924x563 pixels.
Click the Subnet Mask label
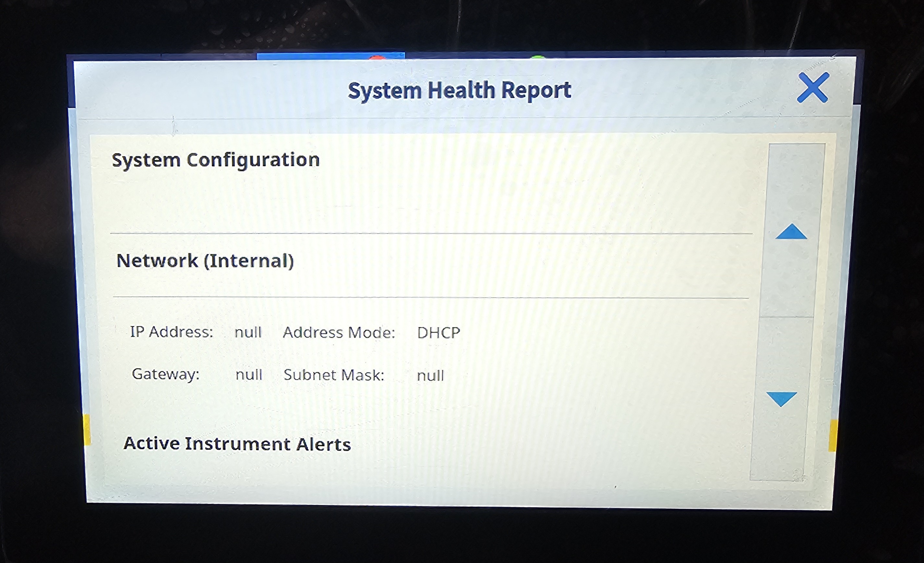point(334,375)
